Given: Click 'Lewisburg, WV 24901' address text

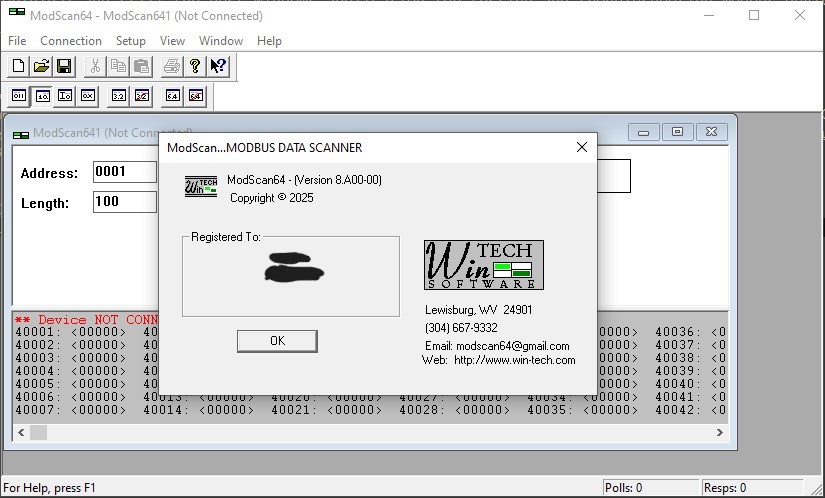Looking at the screenshot, I should [478, 310].
